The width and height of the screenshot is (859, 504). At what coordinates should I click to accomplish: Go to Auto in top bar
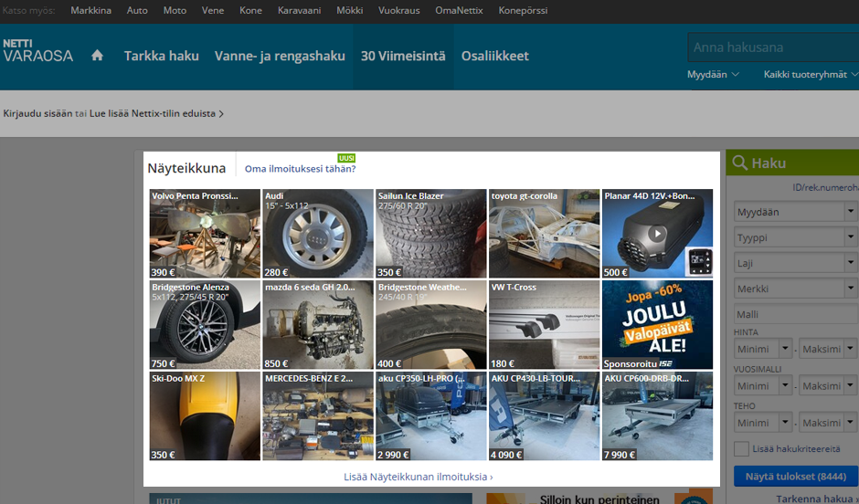click(x=137, y=10)
